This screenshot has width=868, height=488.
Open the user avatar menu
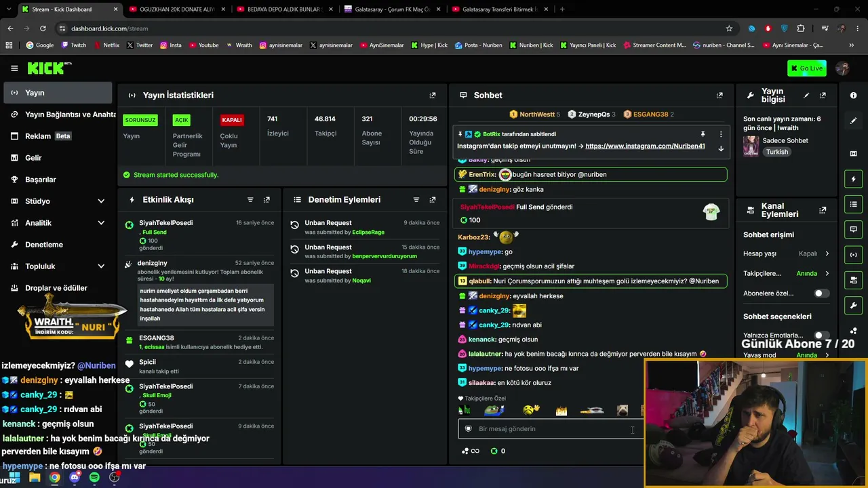(x=843, y=68)
